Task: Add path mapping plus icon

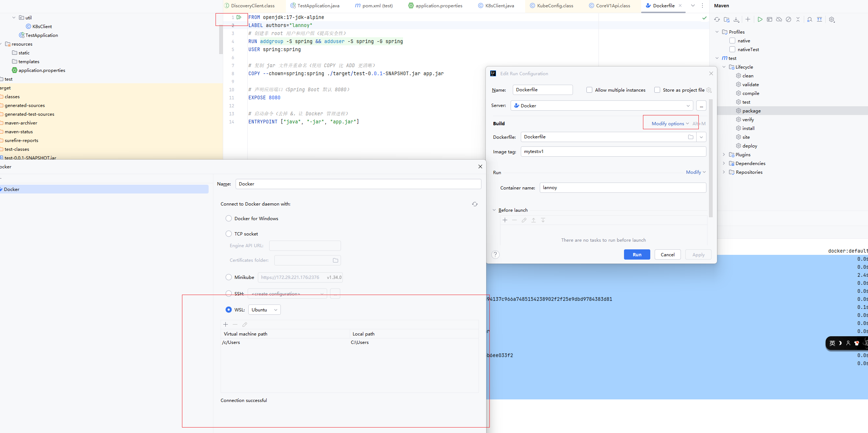Action: [x=226, y=324]
